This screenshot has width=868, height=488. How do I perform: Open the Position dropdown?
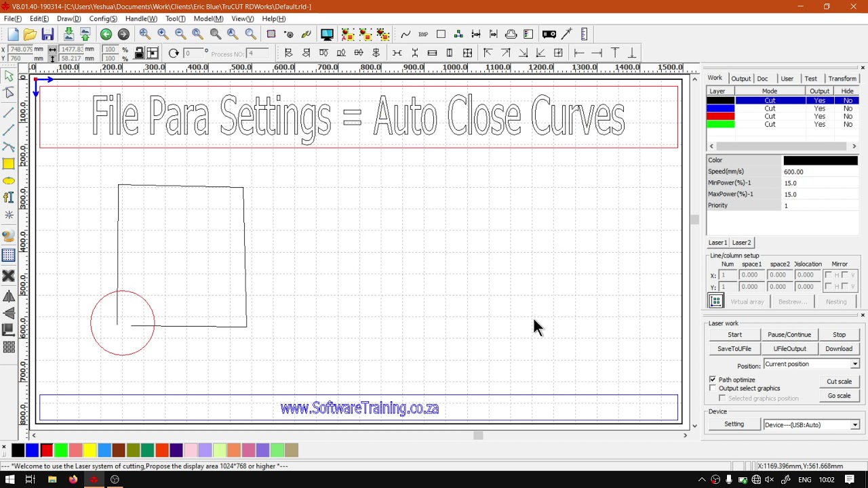coord(812,365)
